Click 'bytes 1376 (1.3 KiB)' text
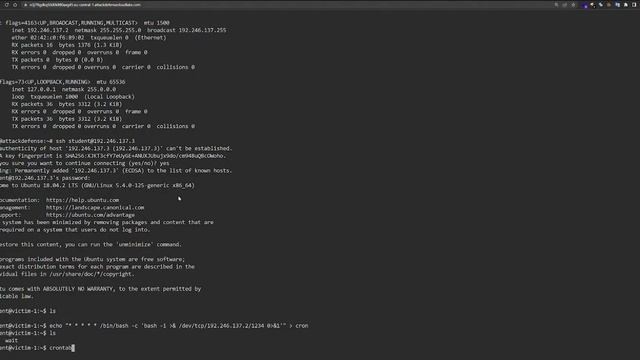640x360 pixels. (x=90, y=45)
